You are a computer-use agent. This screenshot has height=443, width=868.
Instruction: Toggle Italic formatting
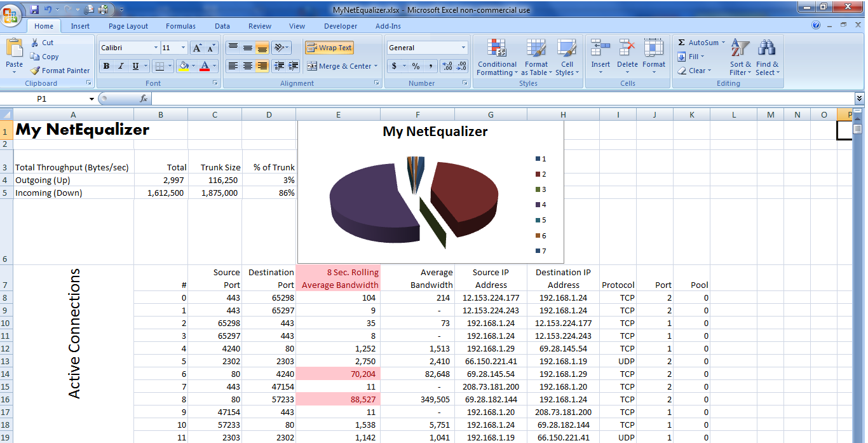click(121, 66)
